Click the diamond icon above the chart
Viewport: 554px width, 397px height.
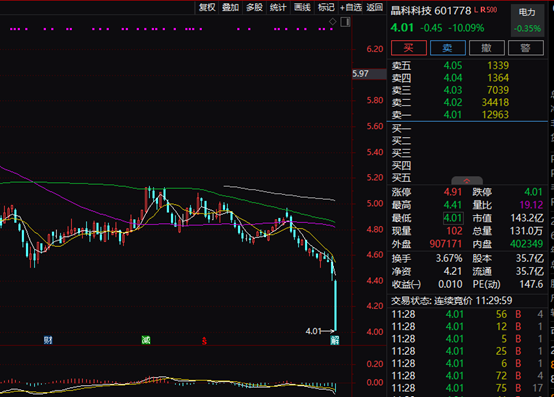[332, 22]
